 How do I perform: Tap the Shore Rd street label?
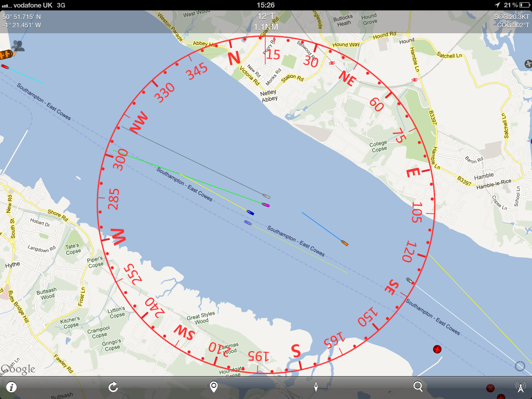pyautogui.click(x=58, y=215)
